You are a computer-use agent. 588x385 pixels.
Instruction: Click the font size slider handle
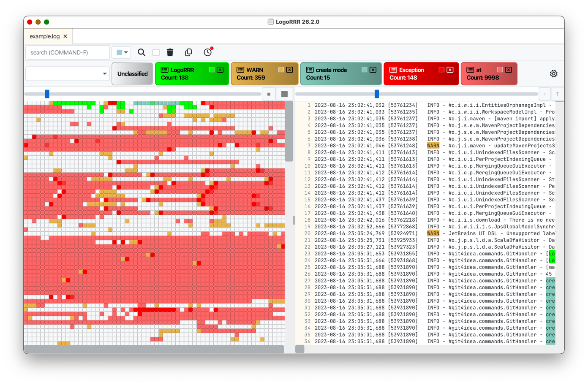click(377, 94)
